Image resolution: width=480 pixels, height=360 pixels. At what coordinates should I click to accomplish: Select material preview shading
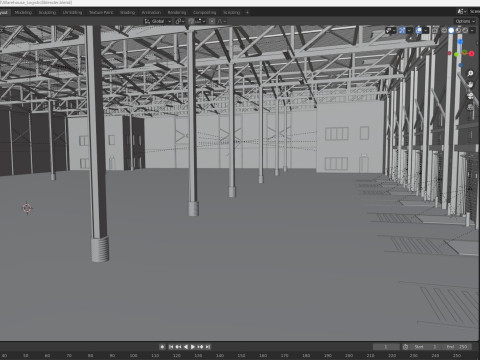(x=458, y=30)
